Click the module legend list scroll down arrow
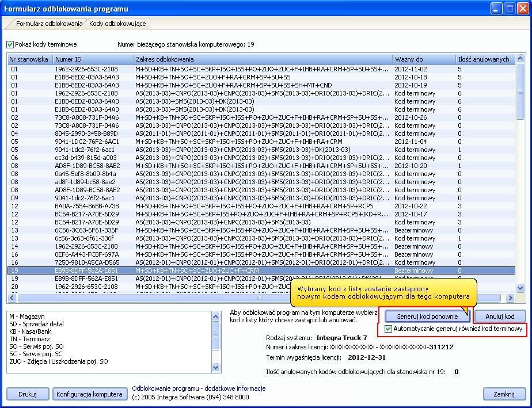The width and height of the screenshot is (532, 408). (216, 367)
